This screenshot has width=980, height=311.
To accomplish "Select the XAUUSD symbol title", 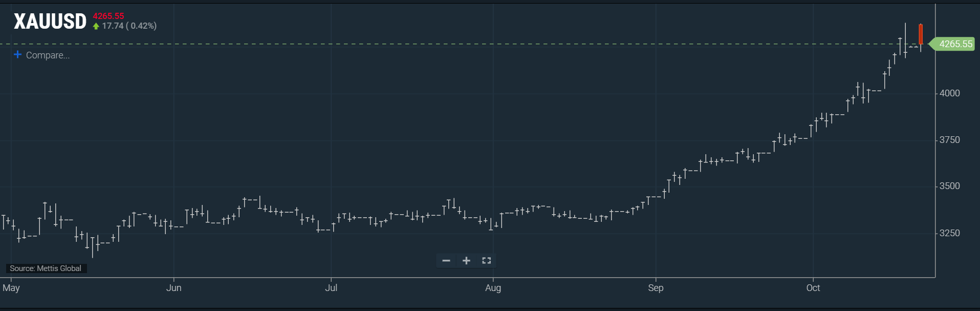I will point(50,22).
